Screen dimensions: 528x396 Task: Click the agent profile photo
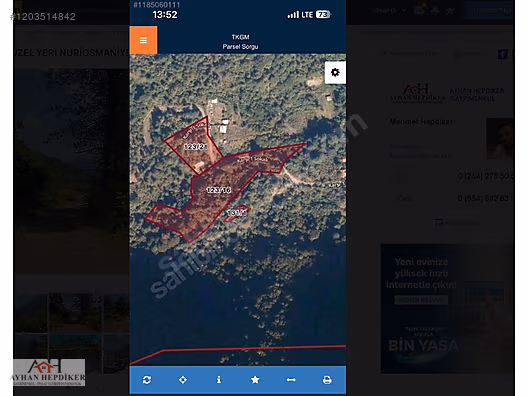(500, 139)
